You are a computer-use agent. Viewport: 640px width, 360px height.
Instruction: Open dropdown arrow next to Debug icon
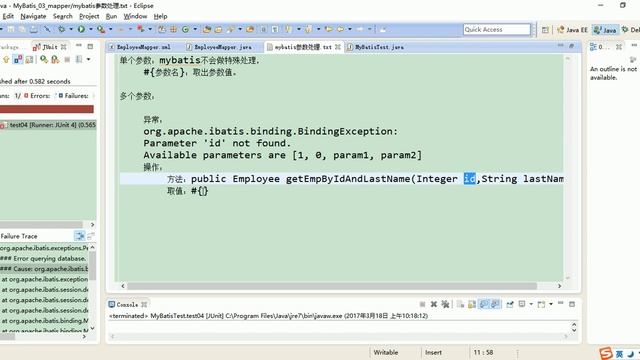pyautogui.click(x=71, y=29)
